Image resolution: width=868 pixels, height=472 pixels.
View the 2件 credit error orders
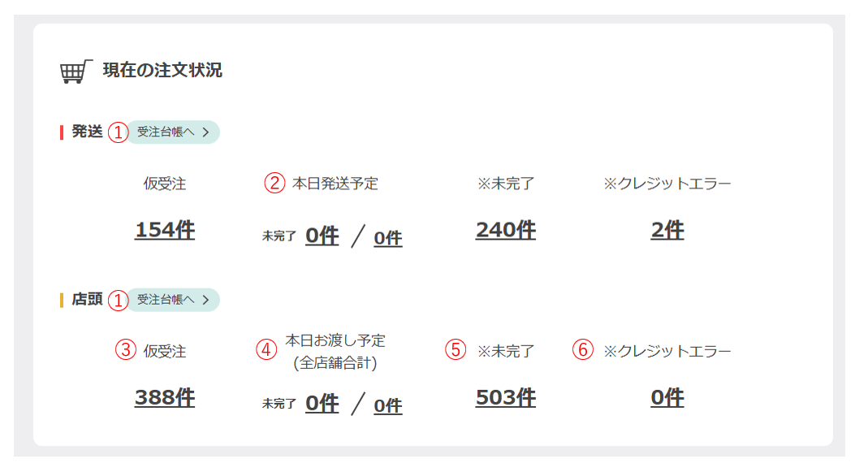[x=667, y=231]
